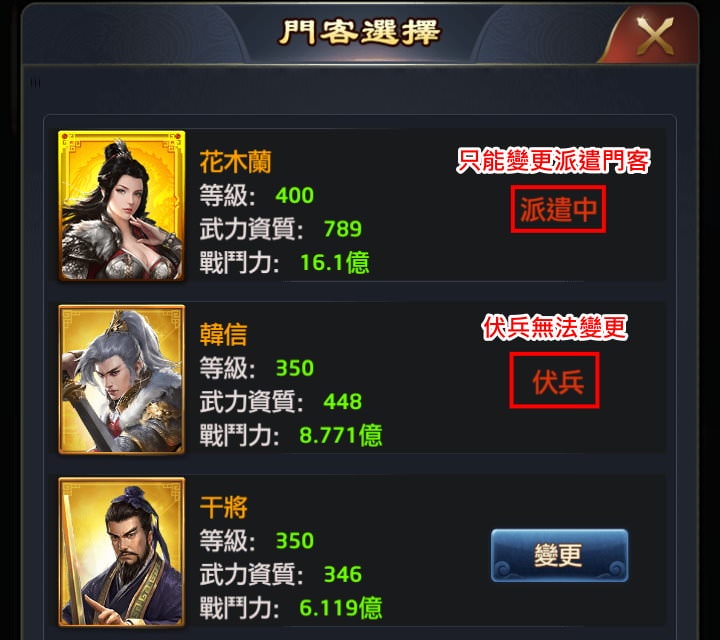720x640 pixels.
Task: Click 干將's 戰鬥力 6.119億 value
Action: pos(341,608)
